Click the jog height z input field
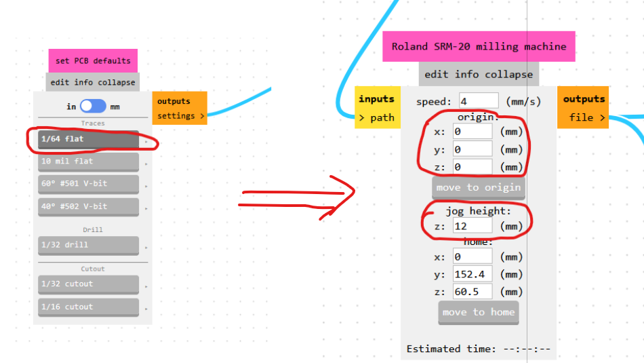The height and width of the screenshot is (363, 644). point(472,226)
